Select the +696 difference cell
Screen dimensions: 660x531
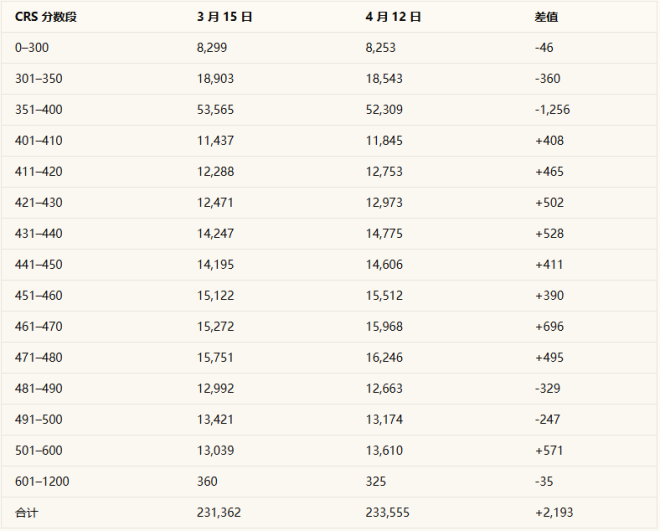tap(549, 326)
